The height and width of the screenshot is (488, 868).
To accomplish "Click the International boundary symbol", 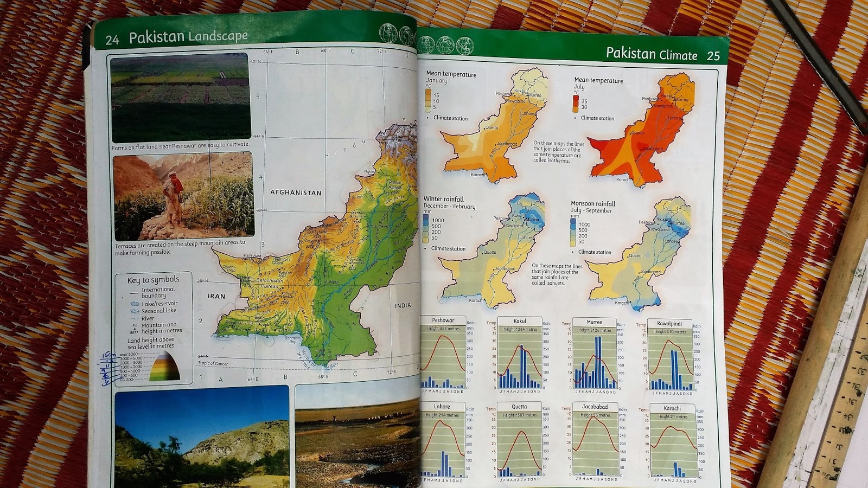I will (134, 292).
